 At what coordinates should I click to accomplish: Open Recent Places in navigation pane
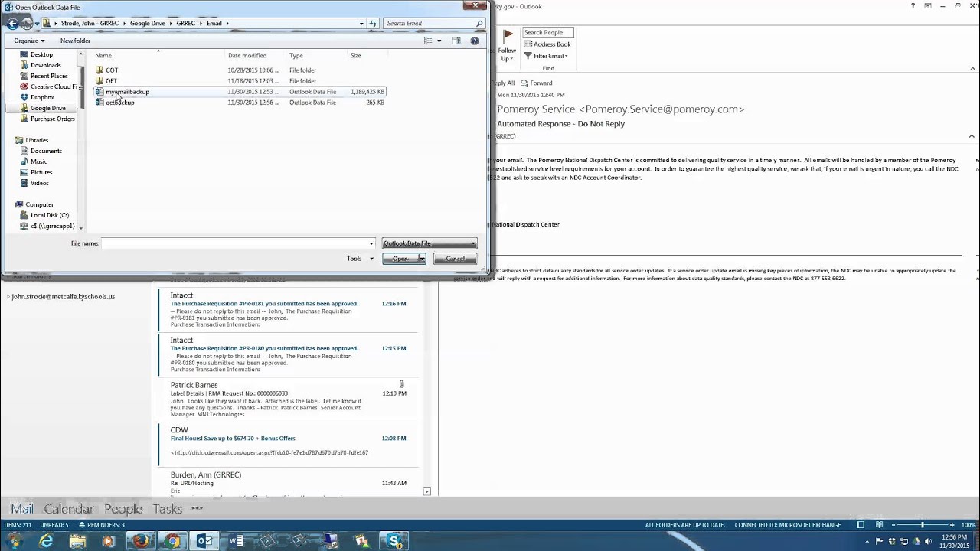49,76
